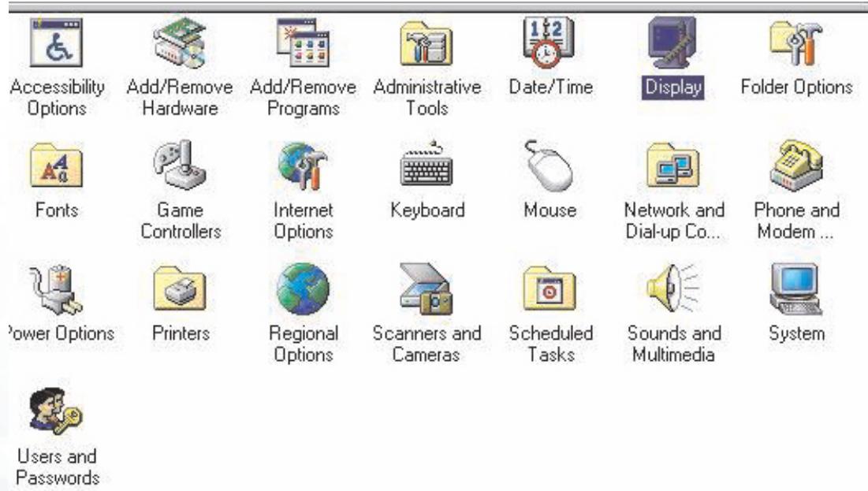
Task: Click the 'Phone and Modem ...' label
Action: click(x=796, y=221)
